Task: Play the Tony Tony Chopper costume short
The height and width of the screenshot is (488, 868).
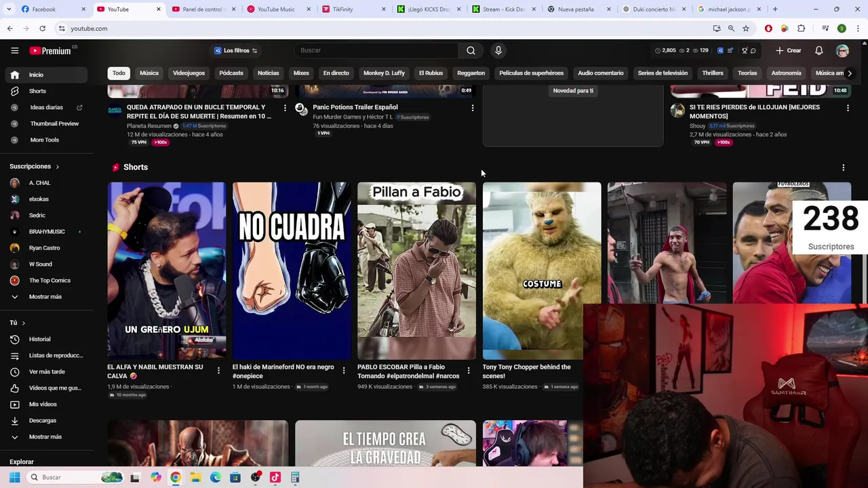Action: pyautogui.click(x=541, y=270)
